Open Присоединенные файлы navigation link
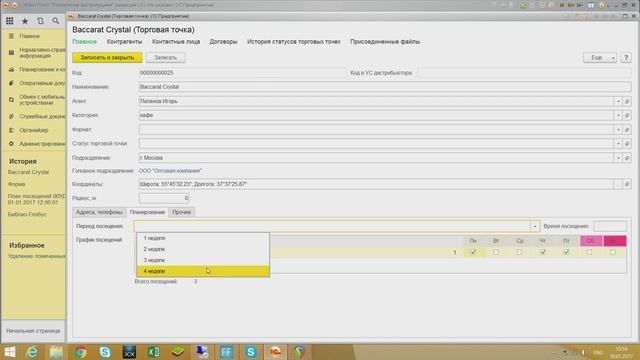The height and width of the screenshot is (360, 640). click(385, 42)
